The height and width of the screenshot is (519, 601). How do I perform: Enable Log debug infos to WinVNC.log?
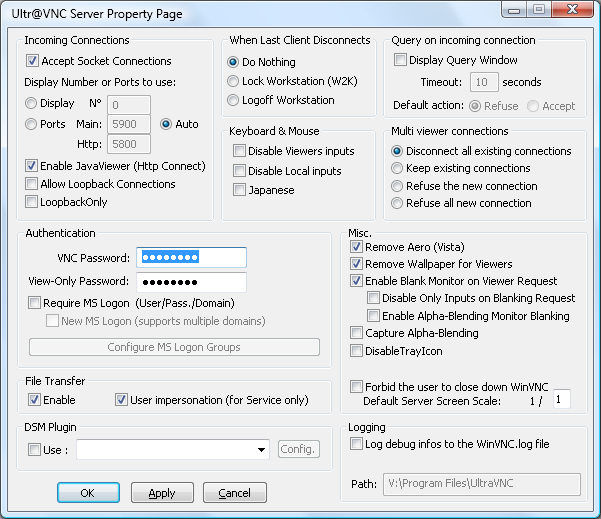(357, 444)
